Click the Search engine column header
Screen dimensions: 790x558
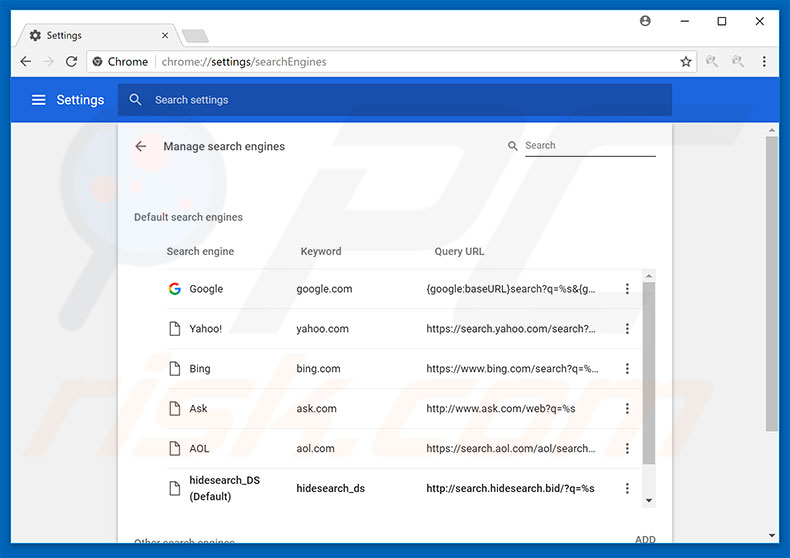pyautogui.click(x=201, y=251)
